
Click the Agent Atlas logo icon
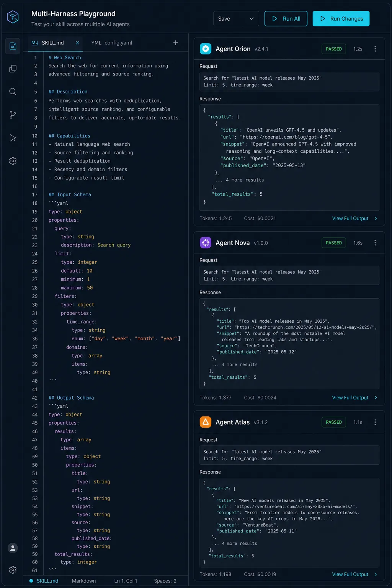pyautogui.click(x=206, y=422)
